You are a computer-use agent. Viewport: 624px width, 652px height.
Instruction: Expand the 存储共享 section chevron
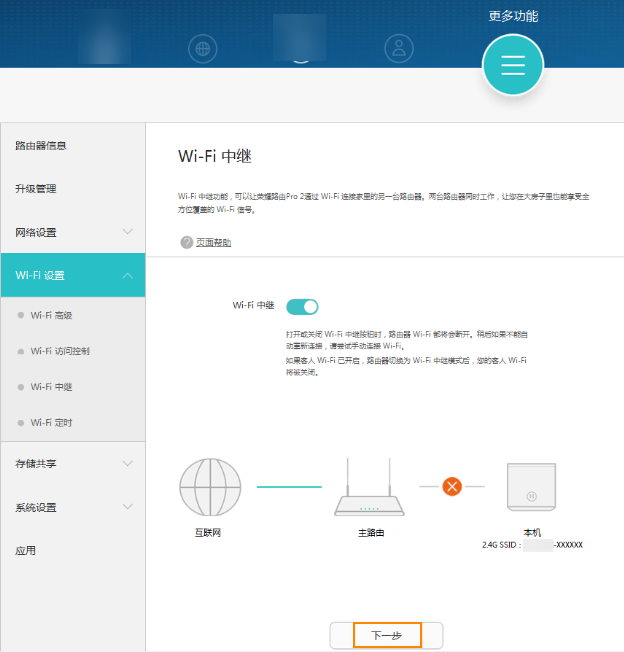127,464
